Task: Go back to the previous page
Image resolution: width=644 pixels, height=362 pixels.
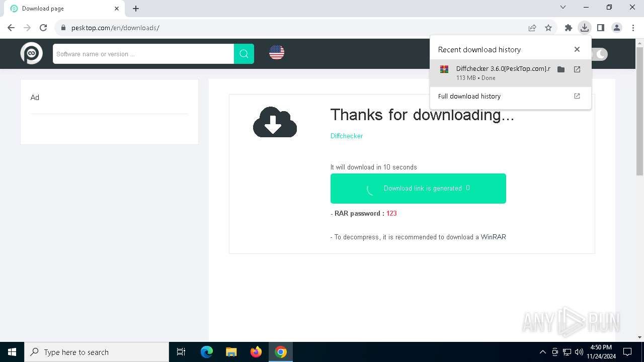Action: [x=11, y=28]
